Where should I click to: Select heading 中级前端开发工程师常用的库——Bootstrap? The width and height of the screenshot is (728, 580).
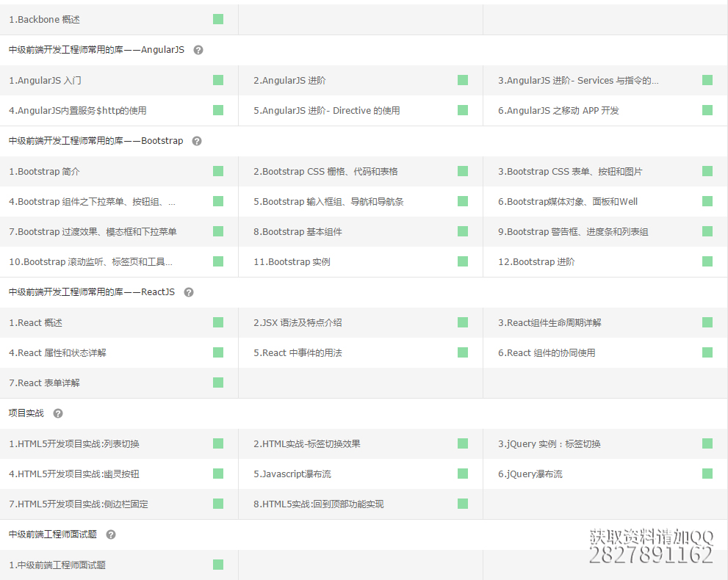tap(95, 141)
